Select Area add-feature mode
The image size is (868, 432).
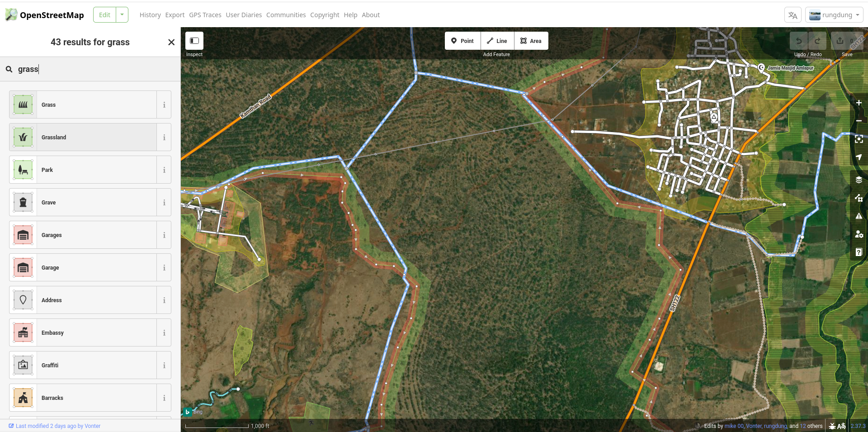click(x=531, y=41)
